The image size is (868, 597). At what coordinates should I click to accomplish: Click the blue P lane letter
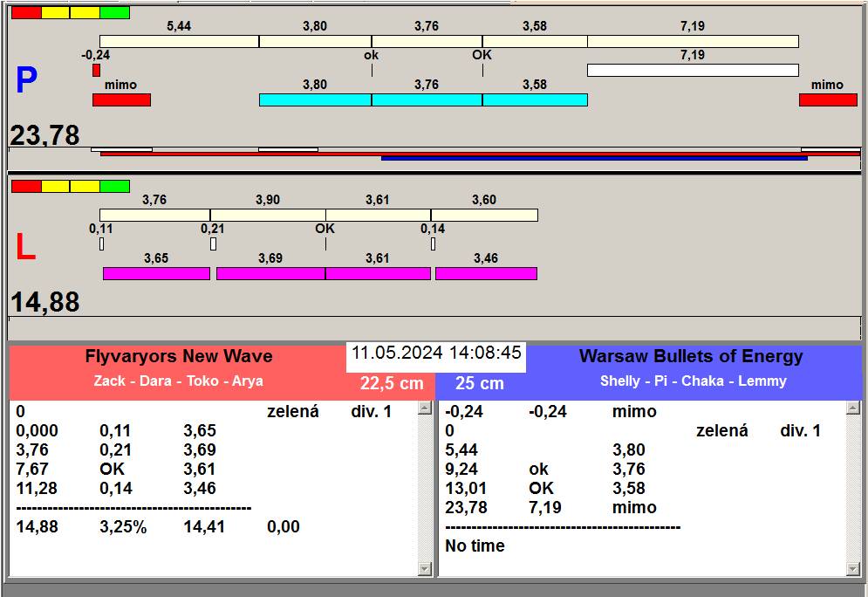click(26, 79)
